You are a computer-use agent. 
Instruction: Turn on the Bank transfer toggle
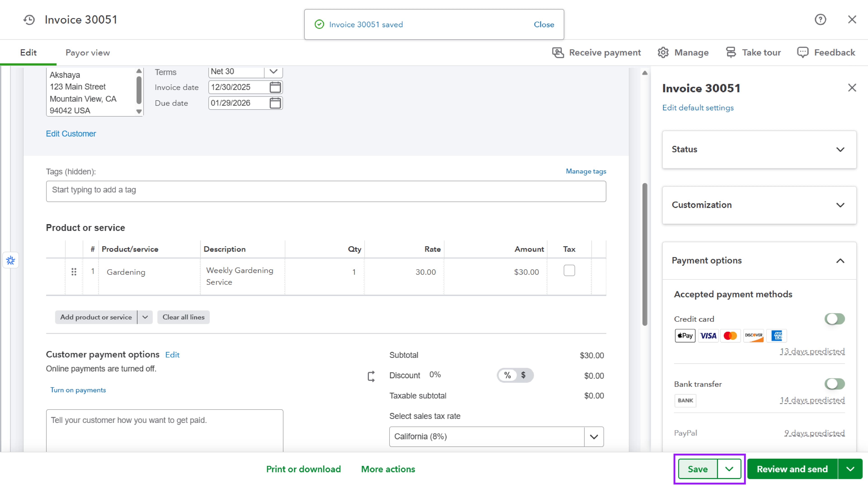[834, 384]
